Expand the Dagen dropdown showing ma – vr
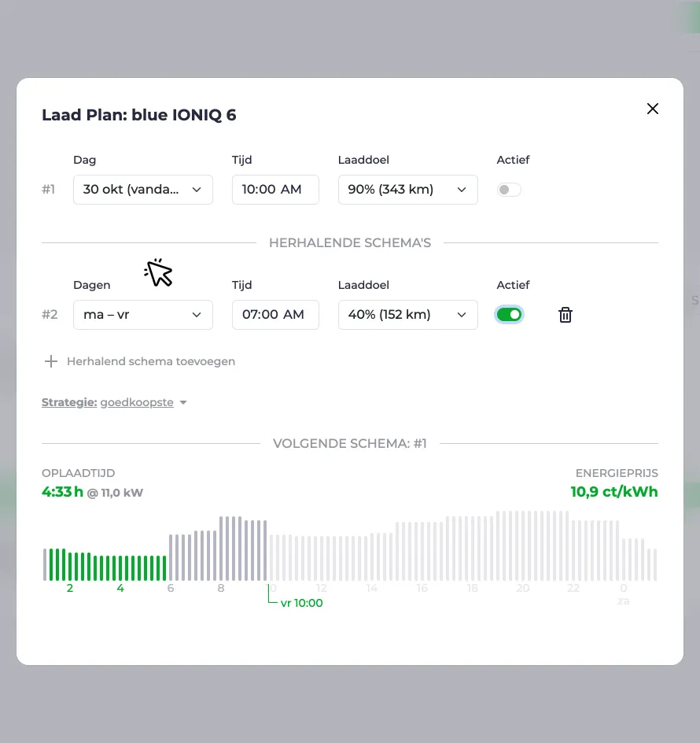 click(x=143, y=315)
